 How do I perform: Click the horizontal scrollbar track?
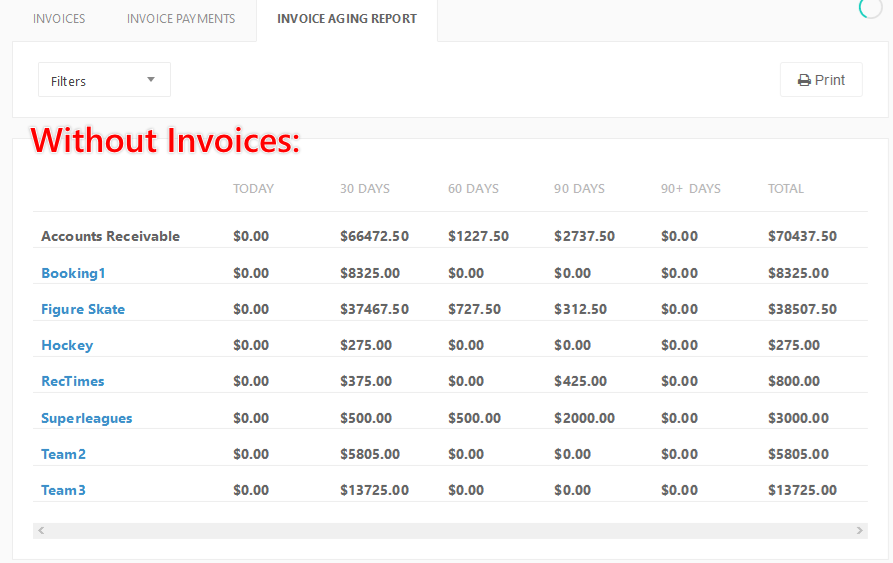tap(450, 531)
